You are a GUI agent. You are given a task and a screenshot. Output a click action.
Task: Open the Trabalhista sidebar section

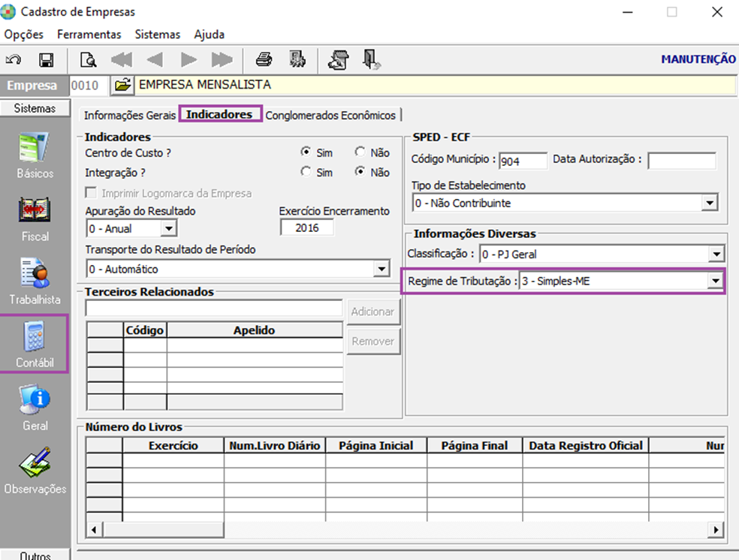pyautogui.click(x=35, y=282)
